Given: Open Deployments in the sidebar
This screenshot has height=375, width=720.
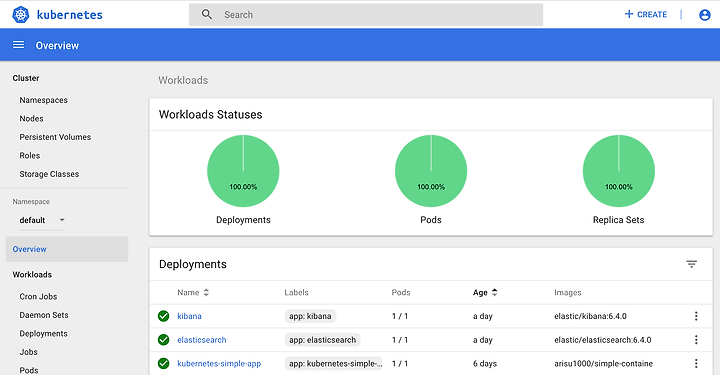Looking at the screenshot, I should [43, 334].
